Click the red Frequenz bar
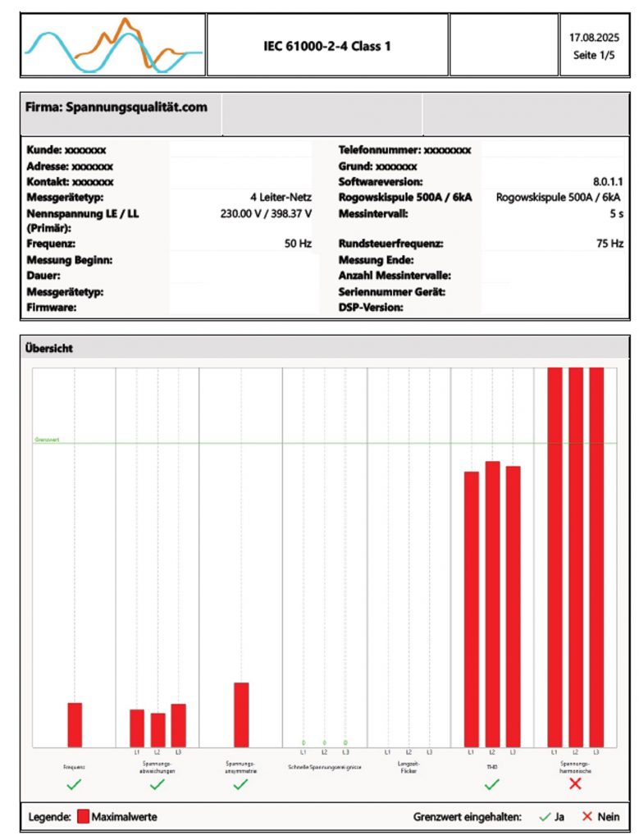The image size is (639, 840). click(x=75, y=724)
